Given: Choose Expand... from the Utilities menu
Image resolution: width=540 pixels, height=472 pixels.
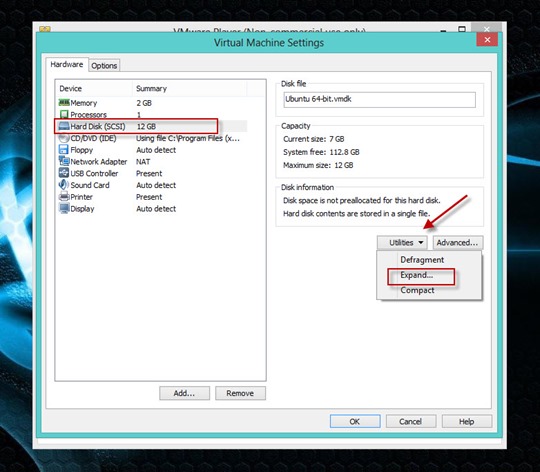Looking at the screenshot, I should (416, 275).
